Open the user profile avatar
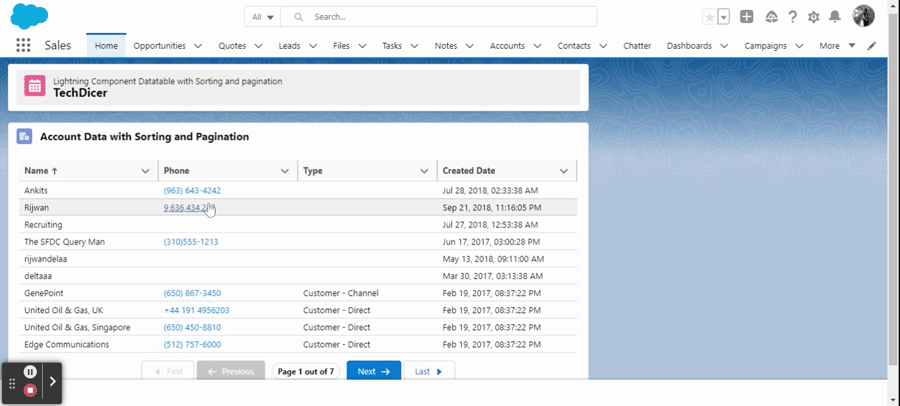The width and height of the screenshot is (900, 406). tap(863, 16)
